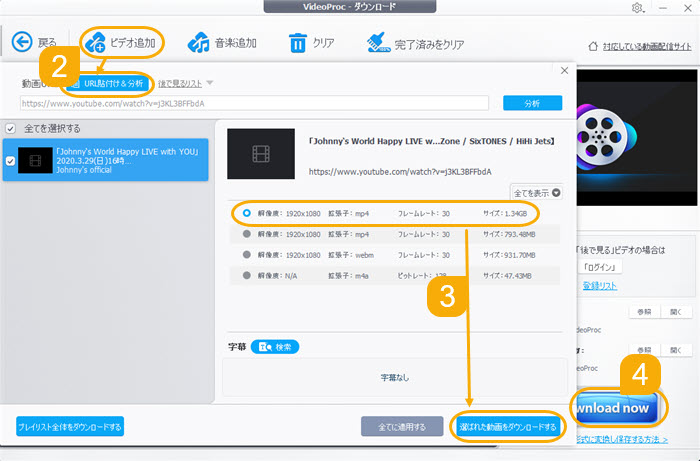This screenshot has height=461, width=700.
Task: Click the 完了済みをクリア label text
Action: pyautogui.click(x=429, y=44)
